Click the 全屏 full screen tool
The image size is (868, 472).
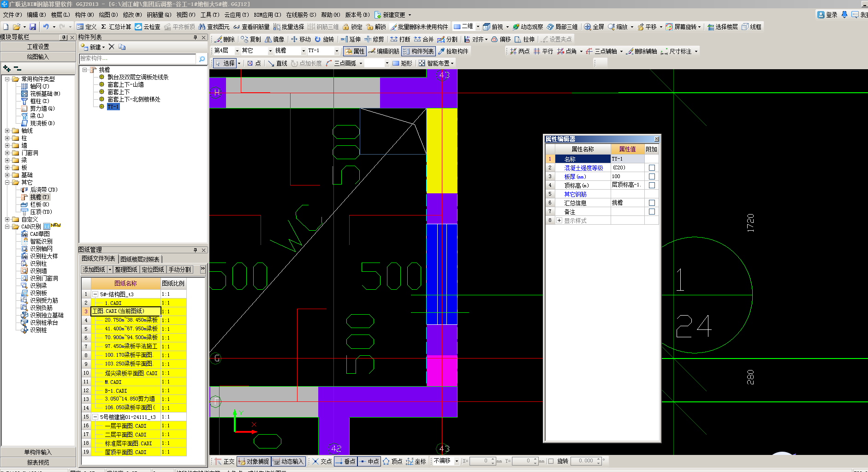click(594, 27)
